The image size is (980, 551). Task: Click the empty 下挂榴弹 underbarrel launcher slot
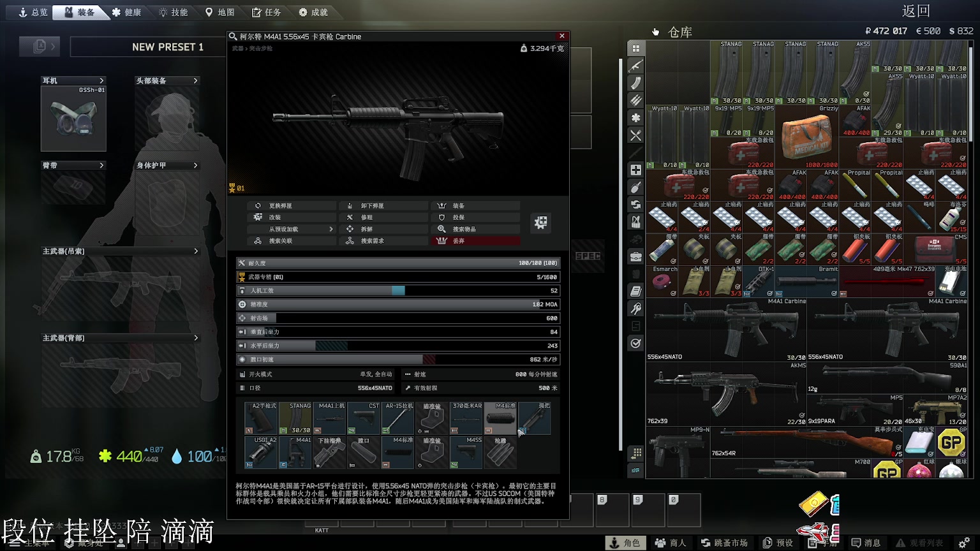click(330, 452)
